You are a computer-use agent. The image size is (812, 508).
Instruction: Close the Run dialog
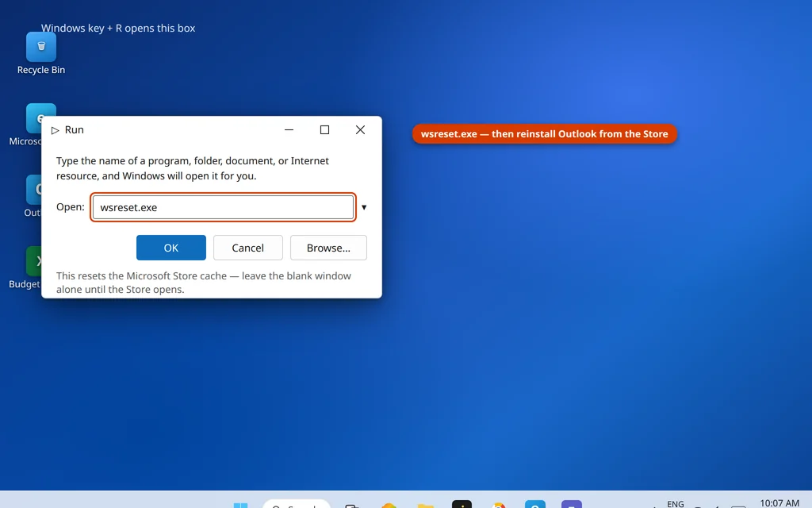(361, 129)
